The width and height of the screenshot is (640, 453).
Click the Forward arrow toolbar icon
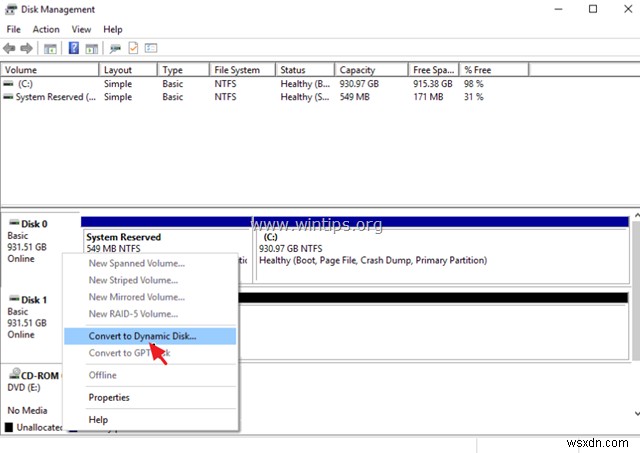(27, 49)
